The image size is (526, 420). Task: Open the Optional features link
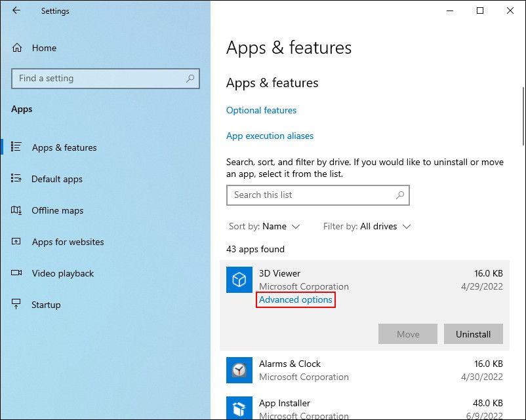(x=261, y=110)
